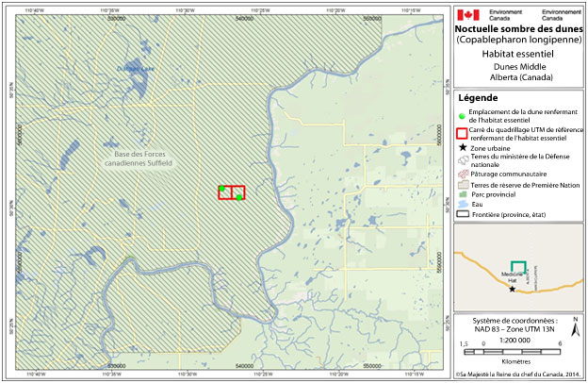Click the Medicine Hat star on inset map
Screen dimensions: 588x383
pyautogui.click(x=512, y=289)
